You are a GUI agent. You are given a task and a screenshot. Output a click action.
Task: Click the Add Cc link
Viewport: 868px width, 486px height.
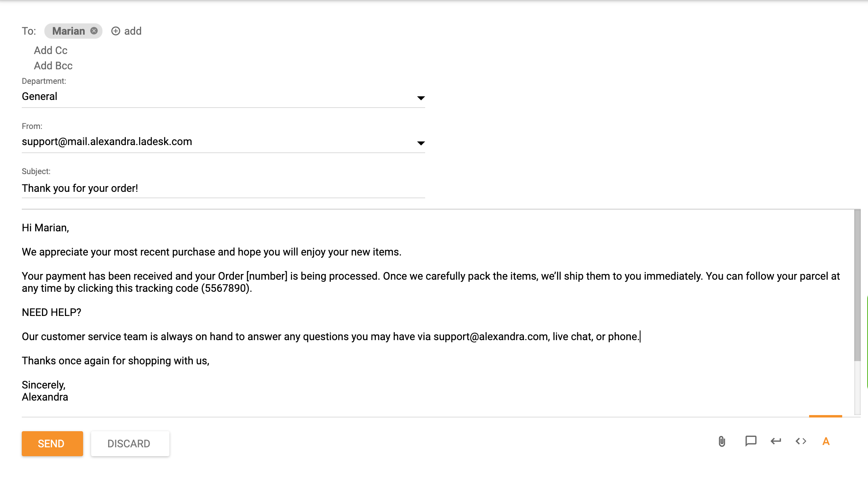(x=50, y=50)
